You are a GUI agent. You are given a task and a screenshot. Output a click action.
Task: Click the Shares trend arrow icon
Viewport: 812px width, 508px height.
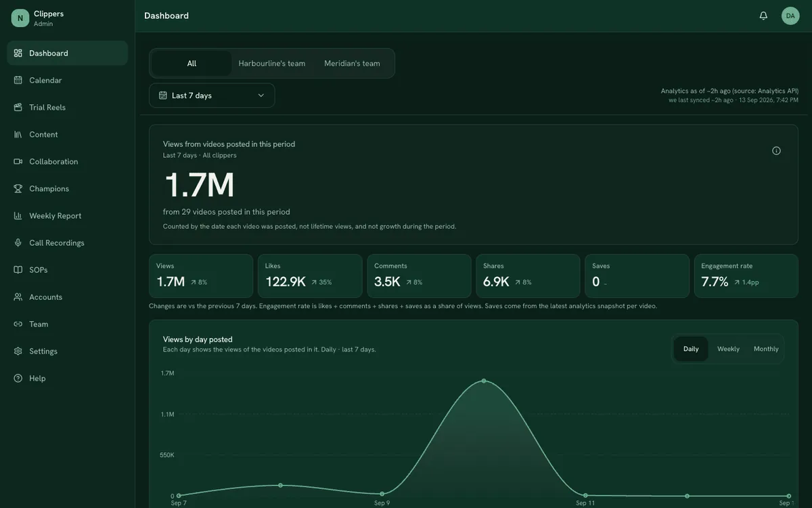518,282
